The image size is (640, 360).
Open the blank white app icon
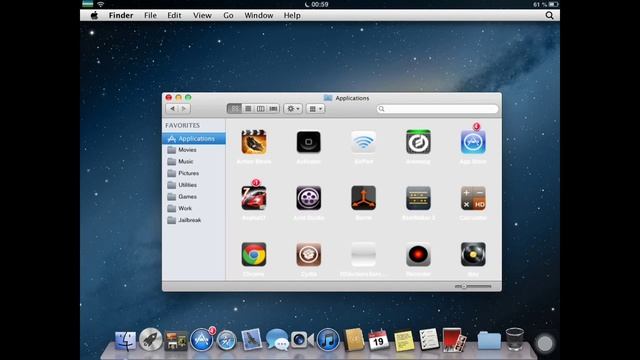[363, 254]
